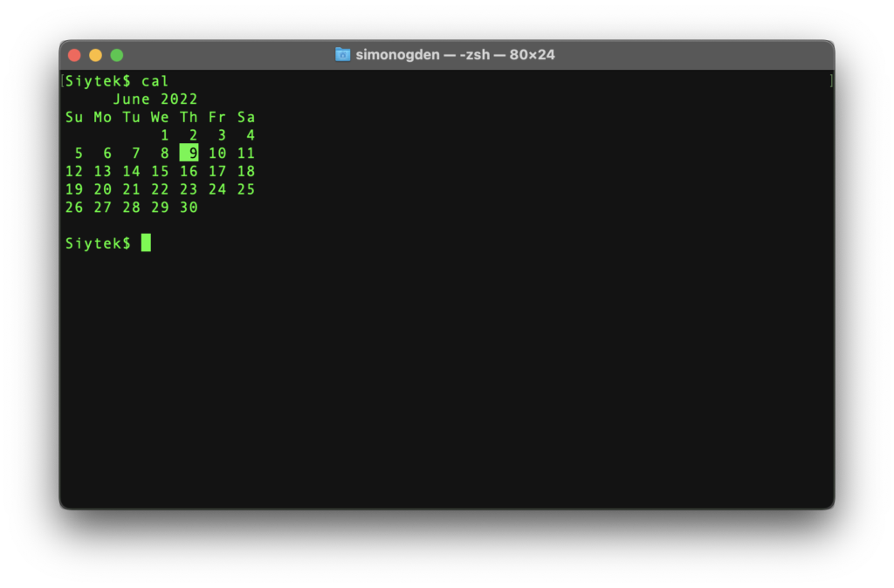Click the highlighted date 9 for today
Screen dimensions: 894x588
coord(189,153)
